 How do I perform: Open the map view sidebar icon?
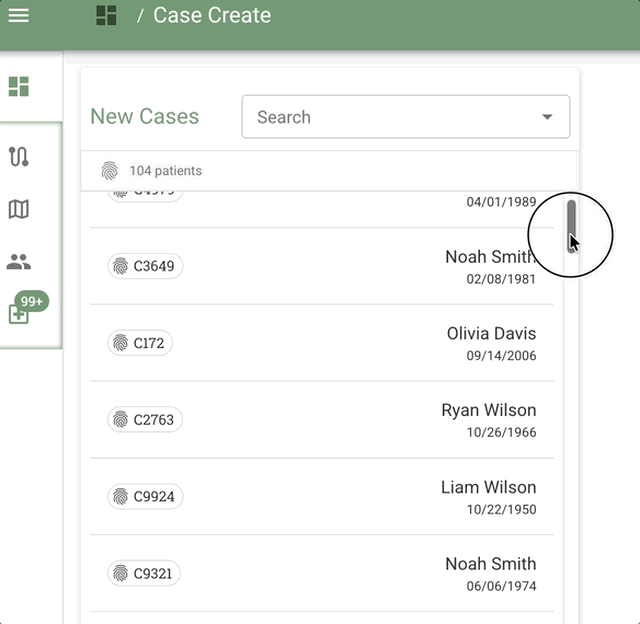click(18, 209)
